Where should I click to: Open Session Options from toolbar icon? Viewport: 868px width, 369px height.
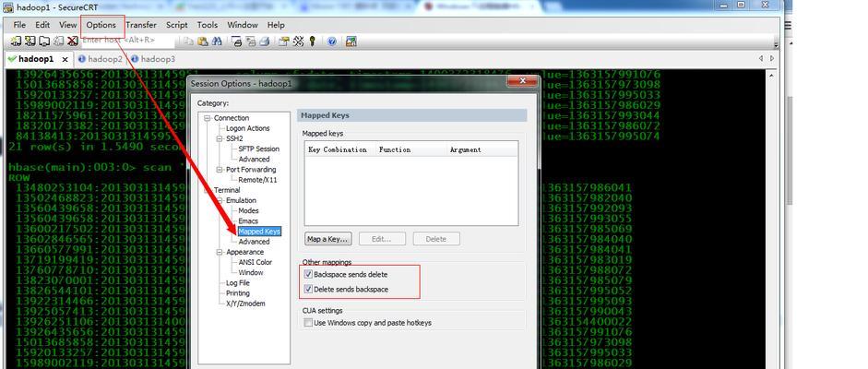click(x=284, y=41)
